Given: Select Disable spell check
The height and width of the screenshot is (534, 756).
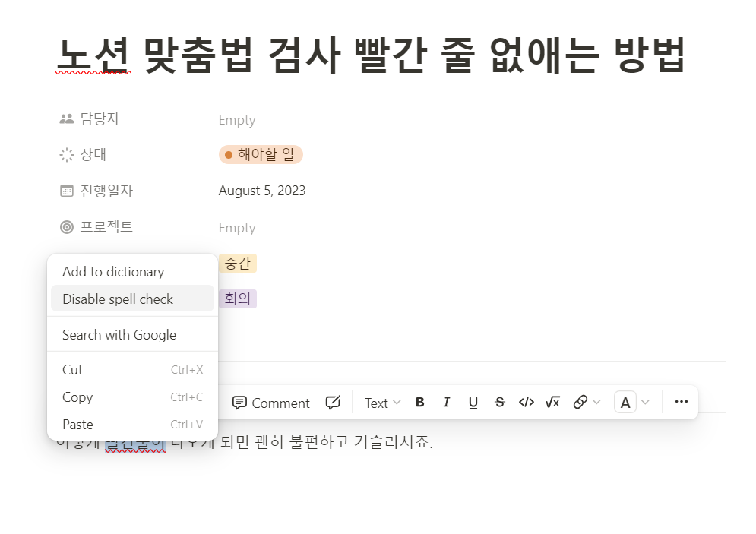Looking at the screenshot, I should 133,299.
